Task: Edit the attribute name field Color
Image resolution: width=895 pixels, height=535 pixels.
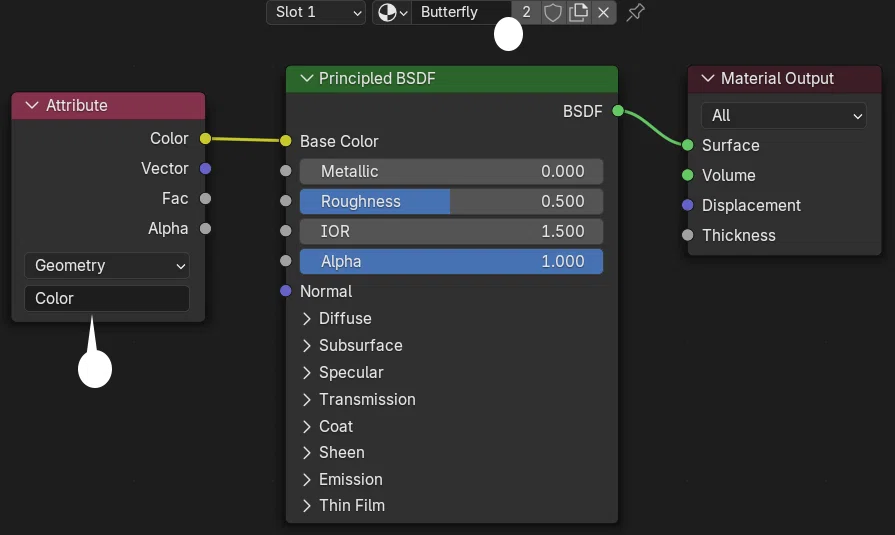Action: coord(107,298)
